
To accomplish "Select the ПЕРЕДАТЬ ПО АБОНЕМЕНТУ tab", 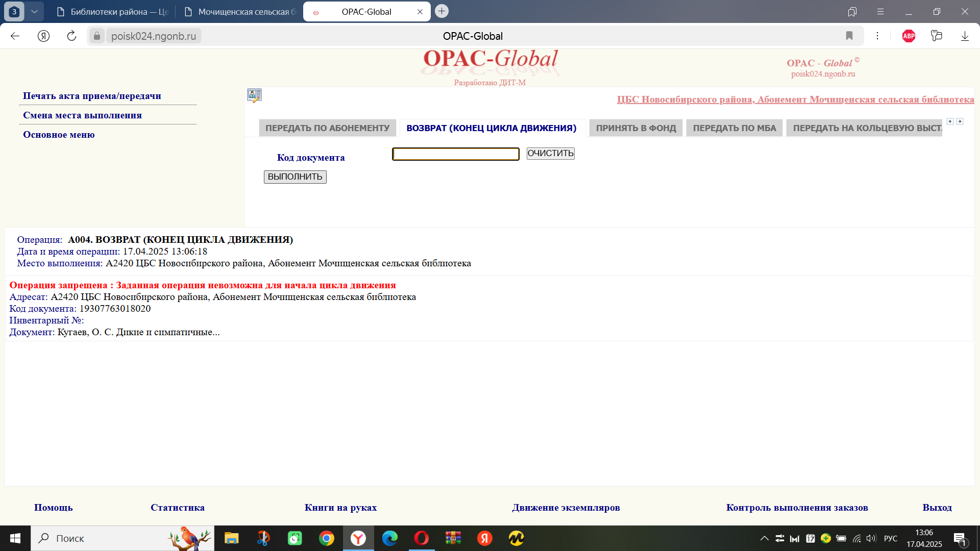I will click(x=327, y=128).
